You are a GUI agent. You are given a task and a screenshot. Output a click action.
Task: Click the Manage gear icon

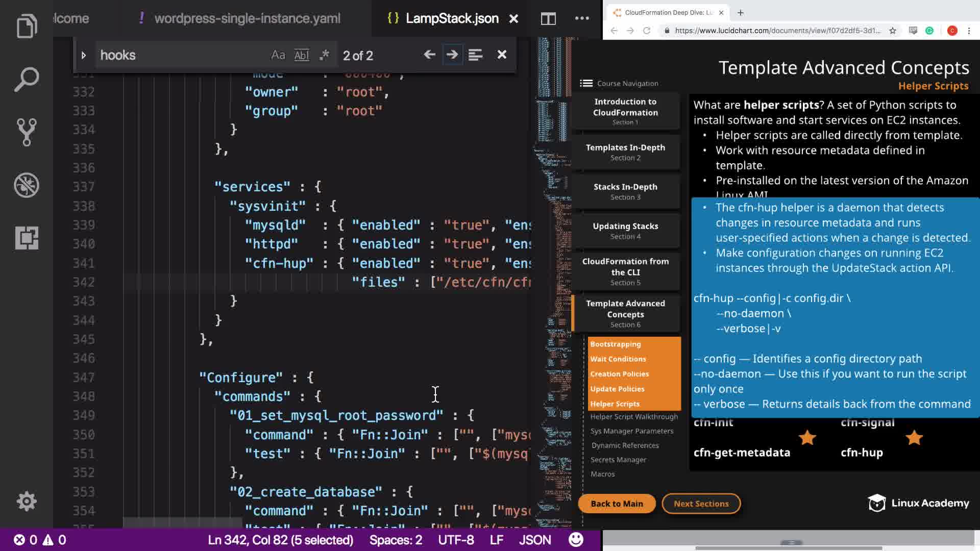pos(27,501)
